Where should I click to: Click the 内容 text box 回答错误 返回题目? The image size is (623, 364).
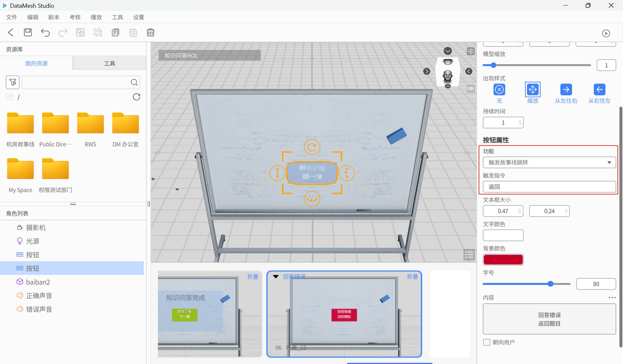pyautogui.click(x=549, y=319)
